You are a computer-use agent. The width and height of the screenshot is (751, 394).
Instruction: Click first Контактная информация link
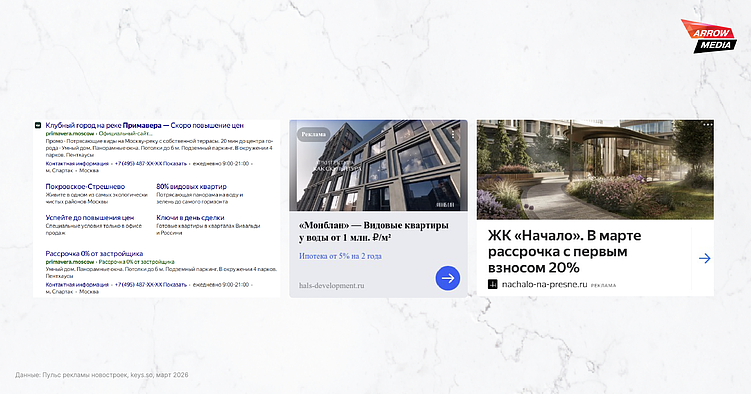coord(77,163)
